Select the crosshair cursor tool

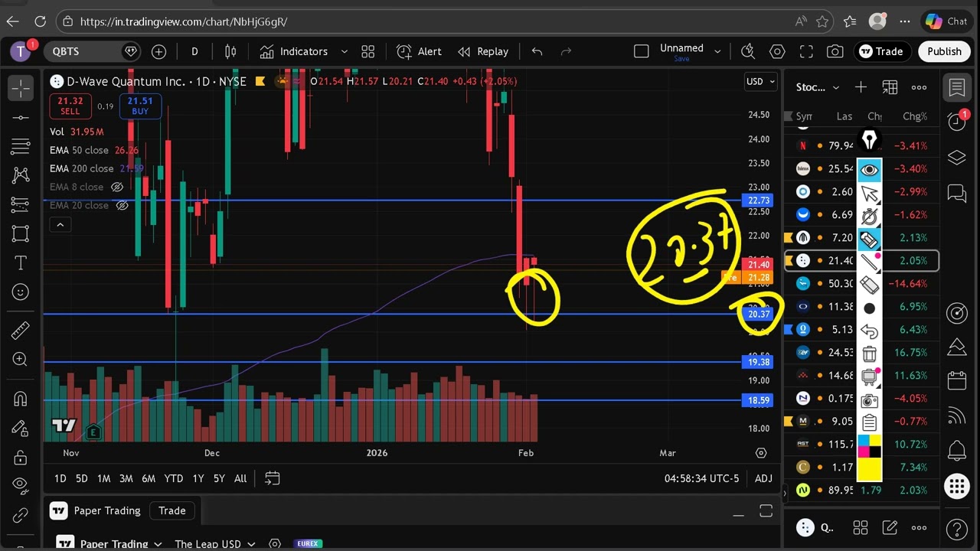(x=21, y=88)
